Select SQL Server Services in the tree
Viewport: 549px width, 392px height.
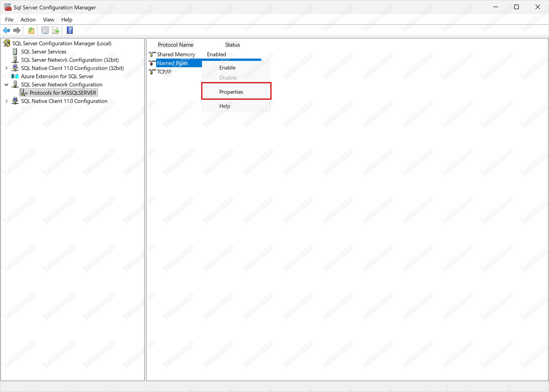[43, 52]
